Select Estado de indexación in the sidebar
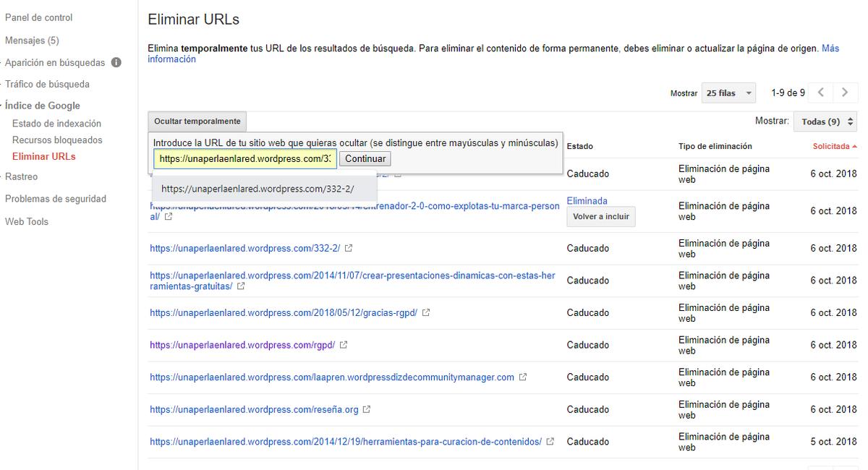Viewport: 868px width, 470px height. [55, 123]
